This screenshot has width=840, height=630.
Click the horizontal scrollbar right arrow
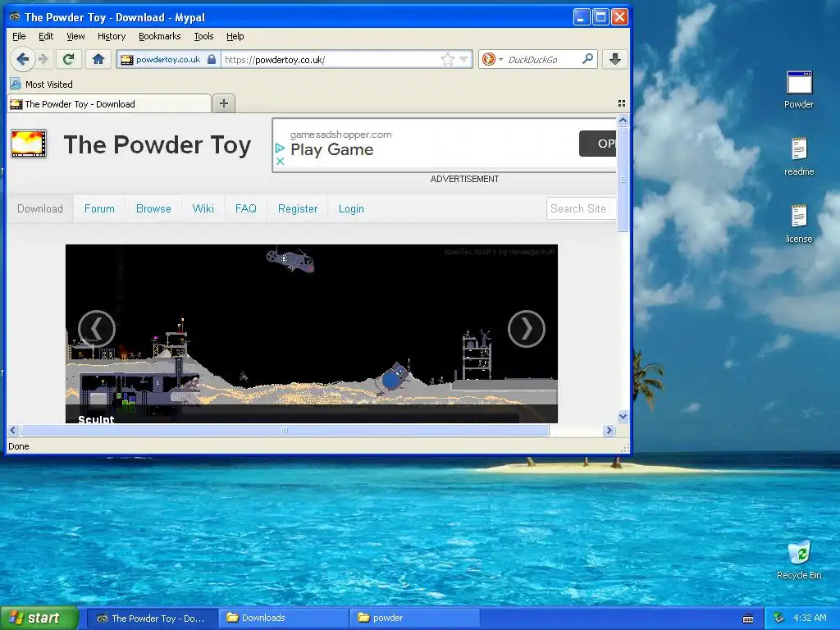tap(609, 430)
